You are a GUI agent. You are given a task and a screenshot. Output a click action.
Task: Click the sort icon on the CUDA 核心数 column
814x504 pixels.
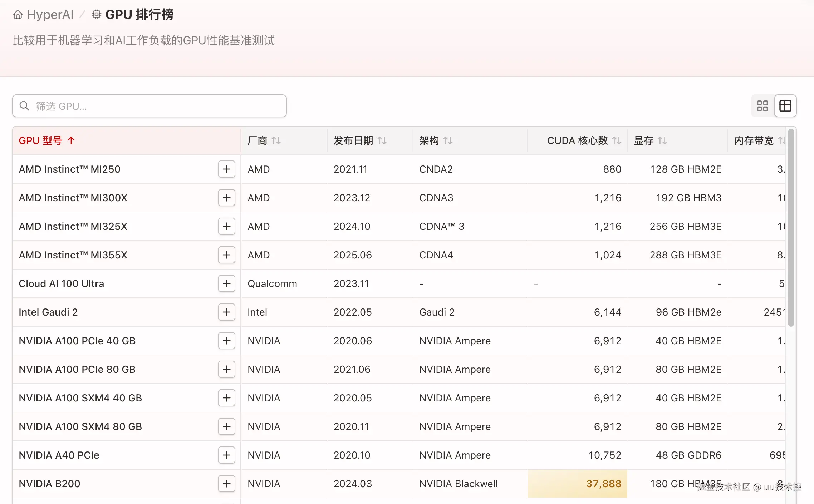[617, 140]
